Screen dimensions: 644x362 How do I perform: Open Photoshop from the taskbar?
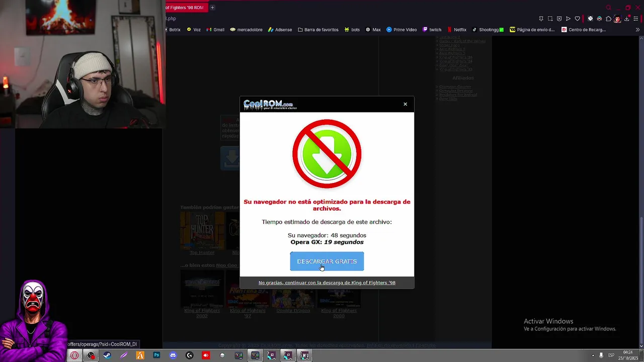pyautogui.click(x=156, y=355)
